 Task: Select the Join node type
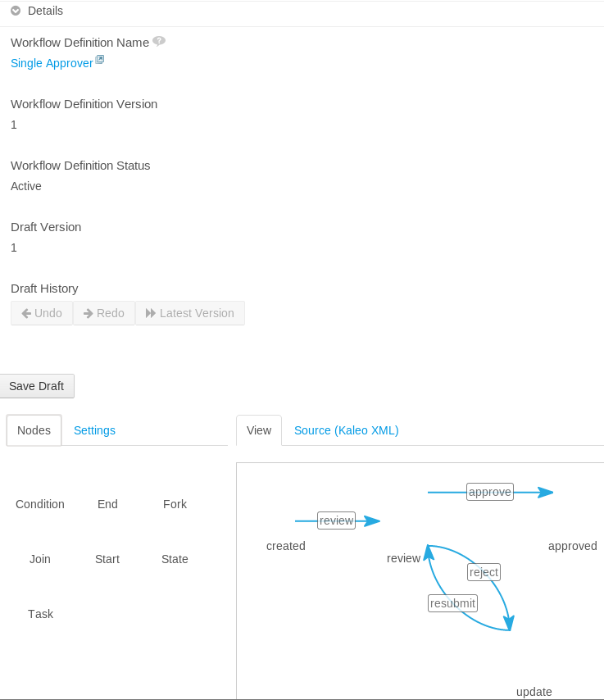tap(40, 559)
